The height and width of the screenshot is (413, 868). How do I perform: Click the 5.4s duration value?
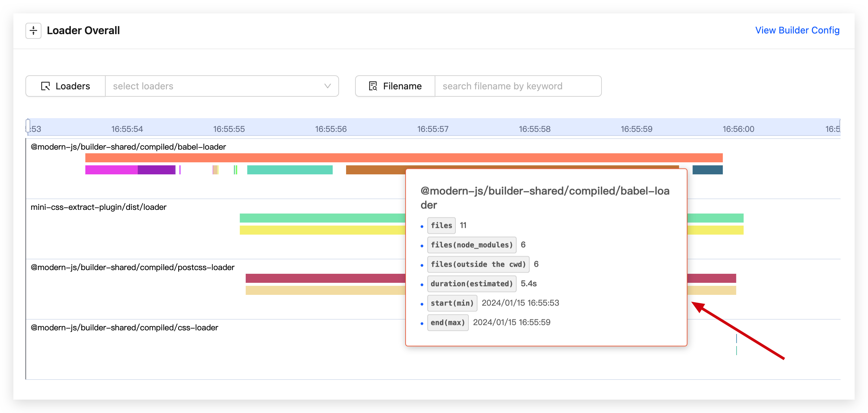pos(528,283)
